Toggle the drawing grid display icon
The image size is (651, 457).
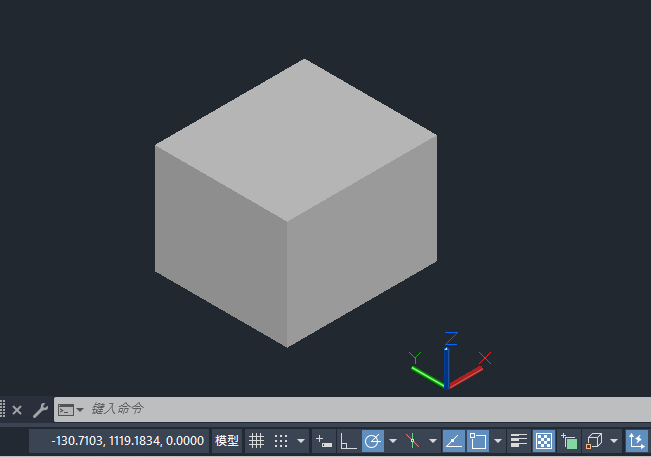coord(256,441)
